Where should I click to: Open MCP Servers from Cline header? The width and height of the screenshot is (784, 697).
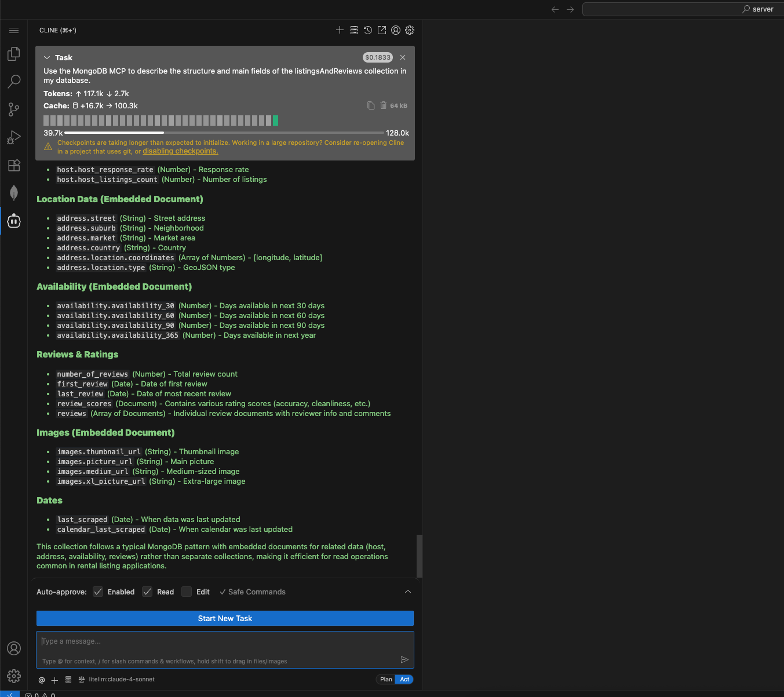tap(353, 30)
